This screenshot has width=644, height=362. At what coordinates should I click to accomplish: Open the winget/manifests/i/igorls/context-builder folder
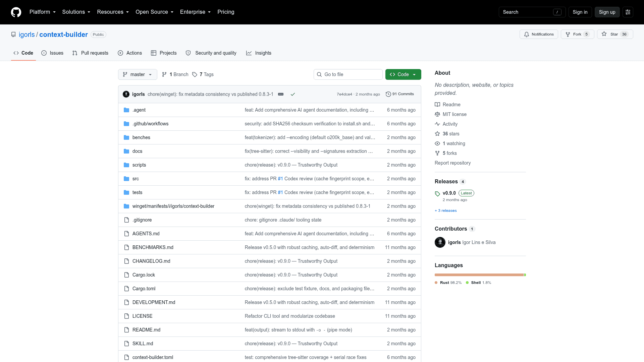point(173,206)
